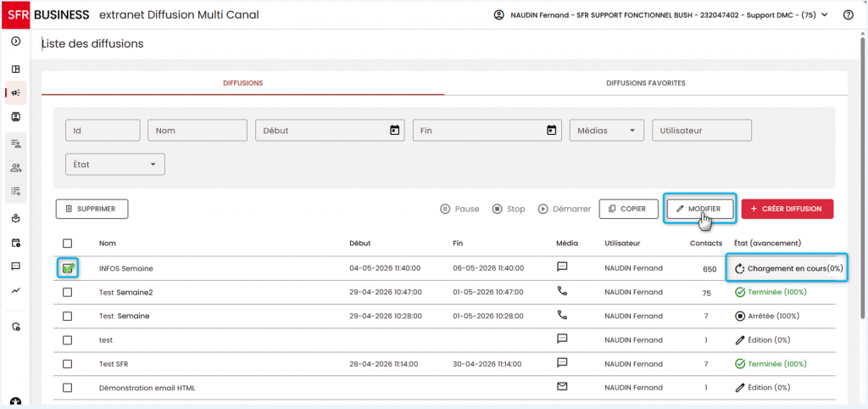Image resolution: width=868 pixels, height=409 pixels.
Task: Check the Test SFR row checkbox
Action: (x=68, y=364)
